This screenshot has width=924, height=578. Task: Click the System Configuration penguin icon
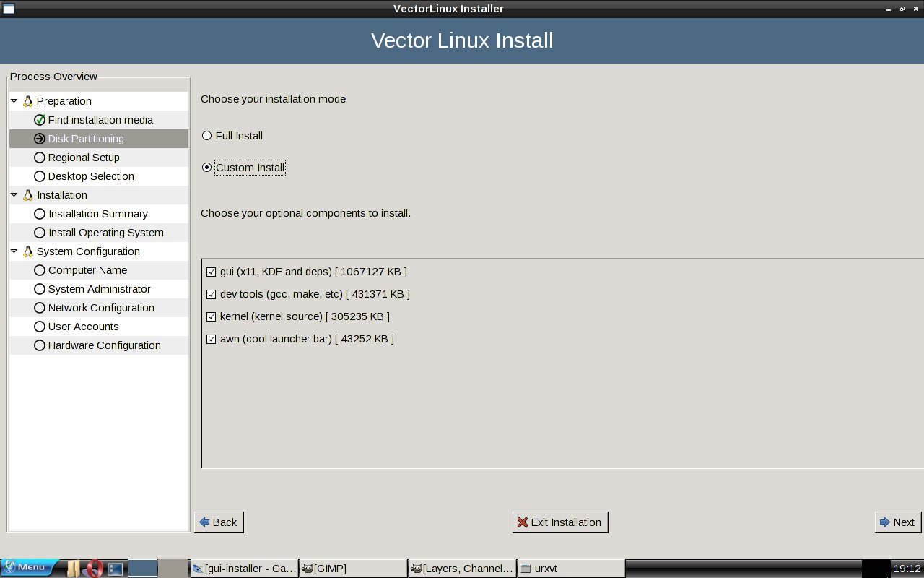coord(28,251)
